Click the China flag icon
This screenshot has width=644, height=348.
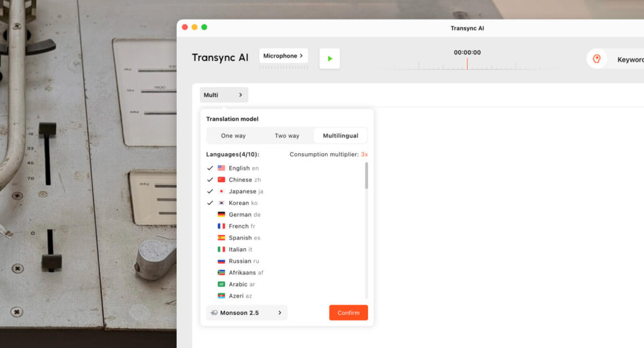221,180
